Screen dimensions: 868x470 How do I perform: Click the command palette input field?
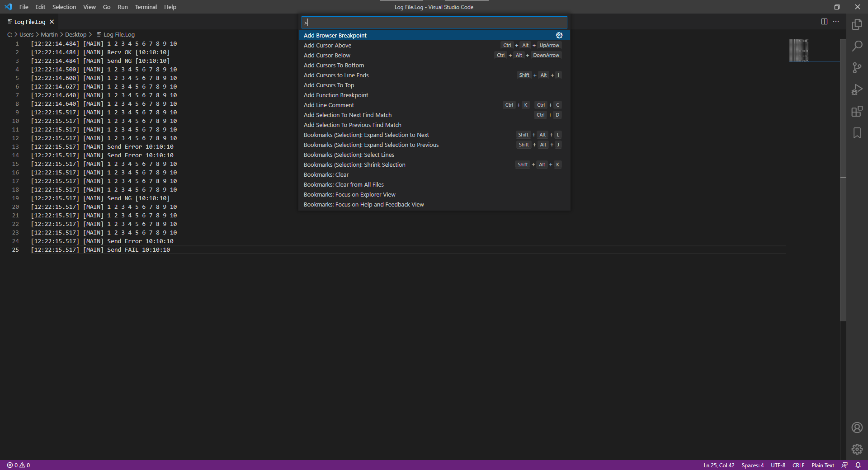[x=434, y=22]
